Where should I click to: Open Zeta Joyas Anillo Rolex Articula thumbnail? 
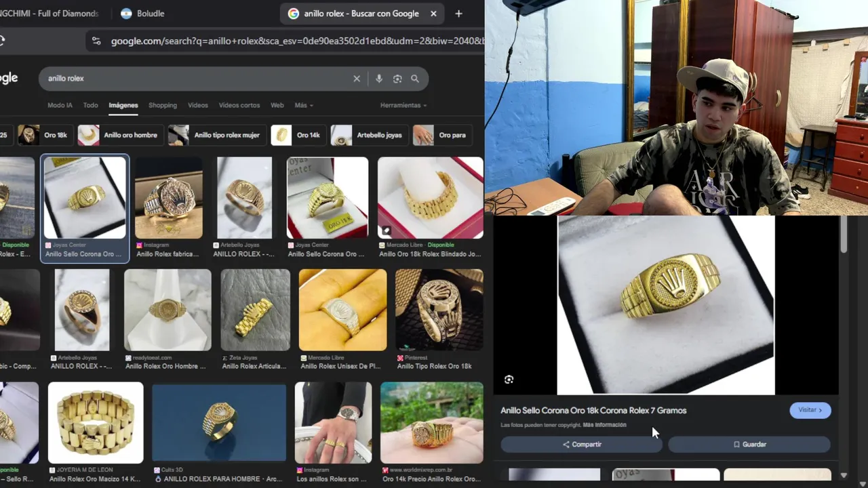point(256,310)
